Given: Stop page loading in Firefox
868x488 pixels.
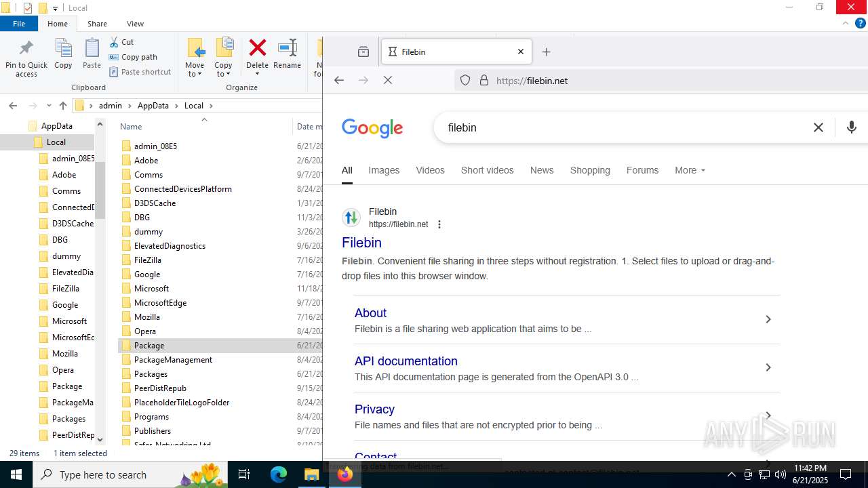Looking at the screenshot, I should click(388, 80).
